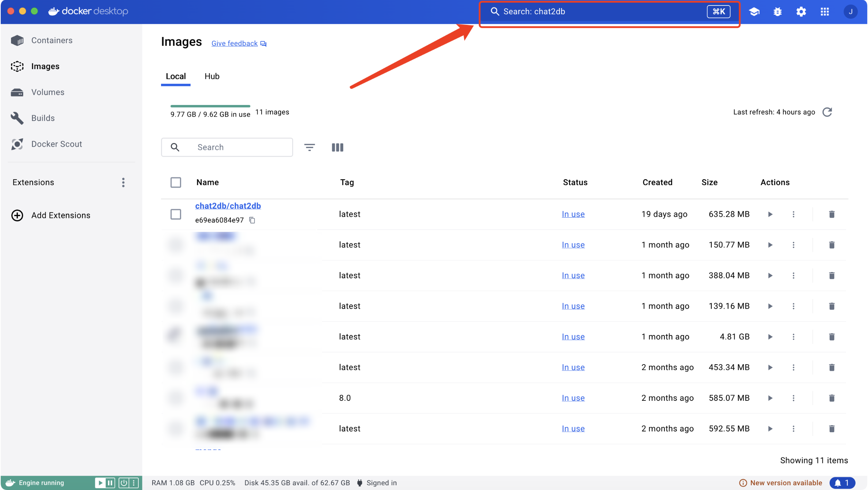
Task: Open Volumes in sidebar
Action: point(48,92)
